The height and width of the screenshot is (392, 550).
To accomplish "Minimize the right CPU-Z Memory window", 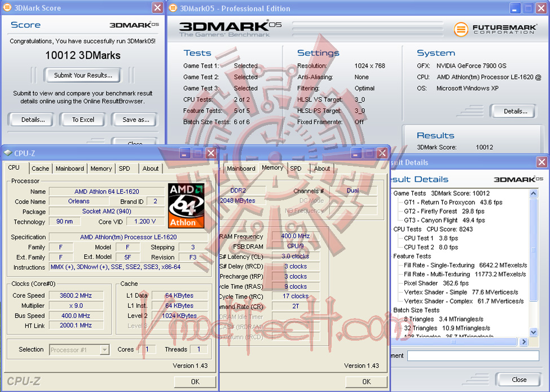I will [x=356, y=153].
